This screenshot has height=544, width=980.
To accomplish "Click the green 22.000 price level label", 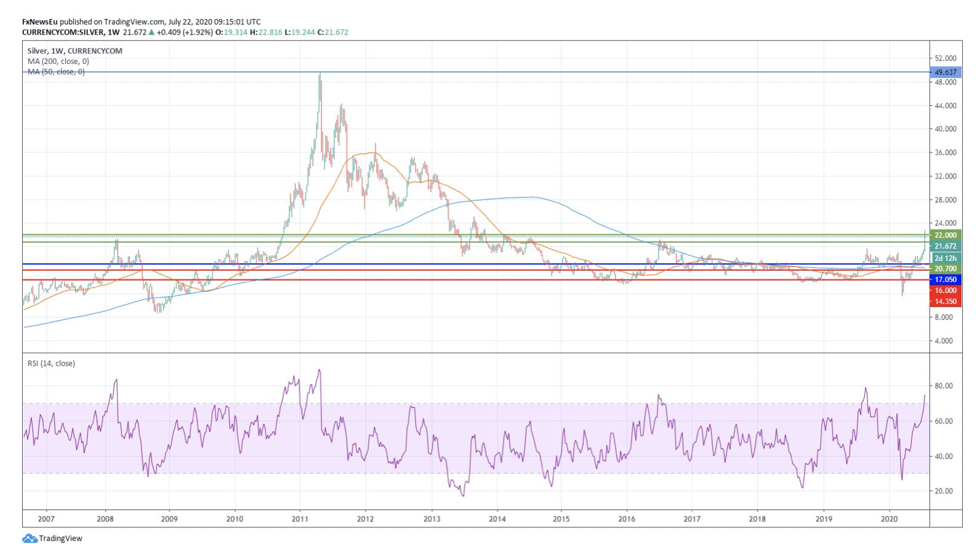I will point(945,235).
